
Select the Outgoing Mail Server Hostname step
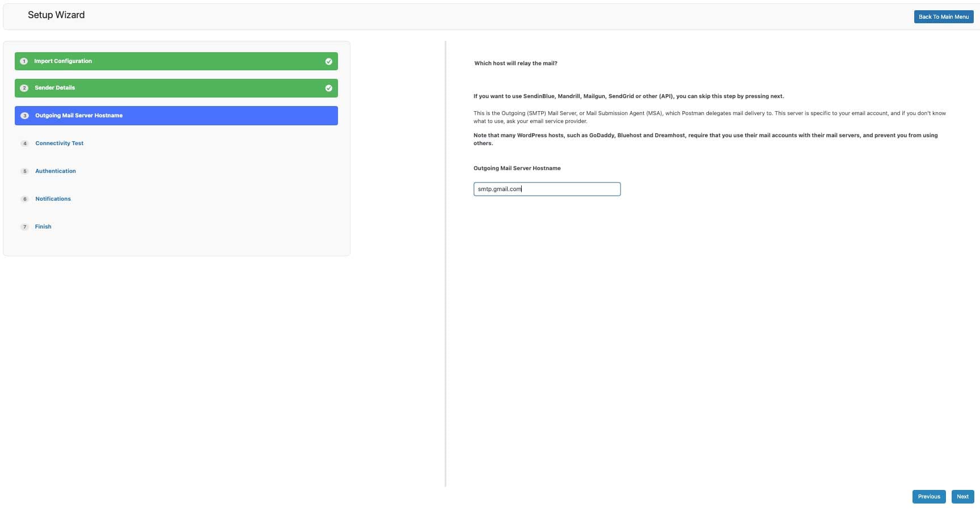click(x=176, y=116)
